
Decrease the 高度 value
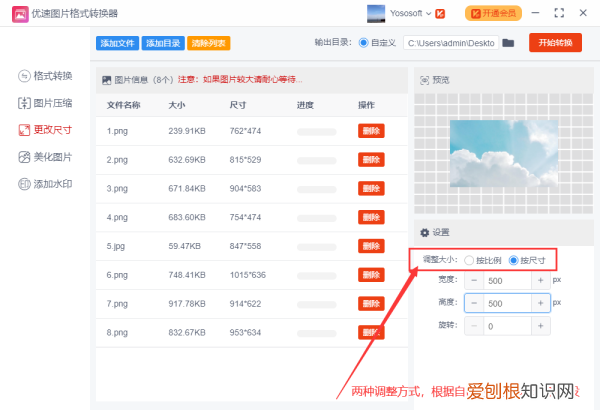(474, 303)
